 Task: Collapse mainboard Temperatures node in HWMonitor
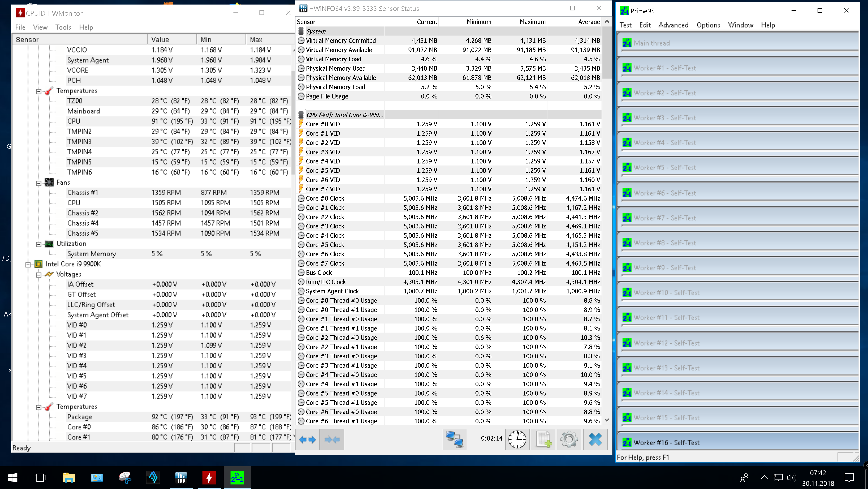pos(39,91)
